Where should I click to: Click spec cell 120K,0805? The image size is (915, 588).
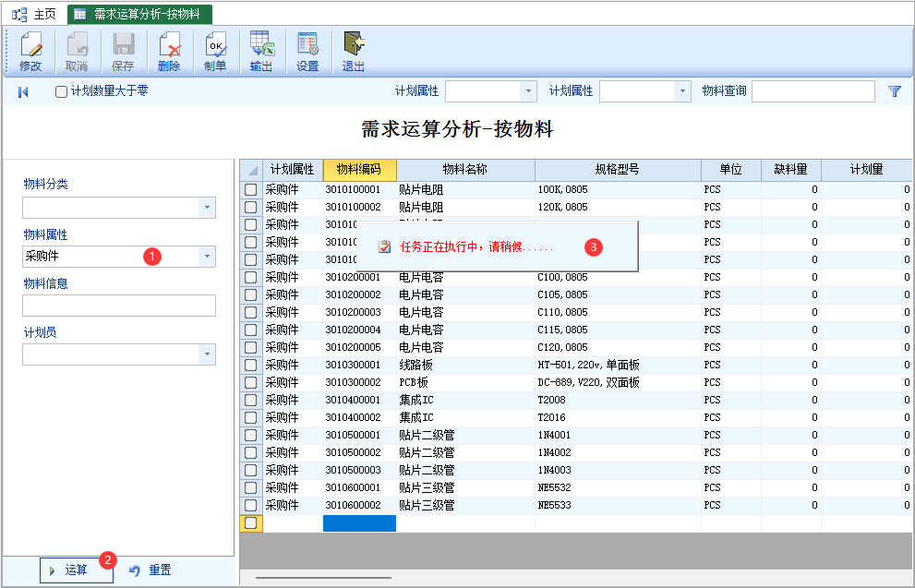[x=618, y=207]
